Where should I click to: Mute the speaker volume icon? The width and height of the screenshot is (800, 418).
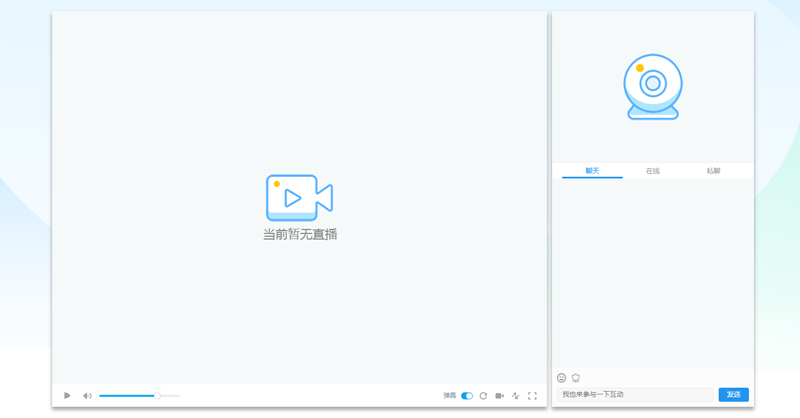point(87,396)
